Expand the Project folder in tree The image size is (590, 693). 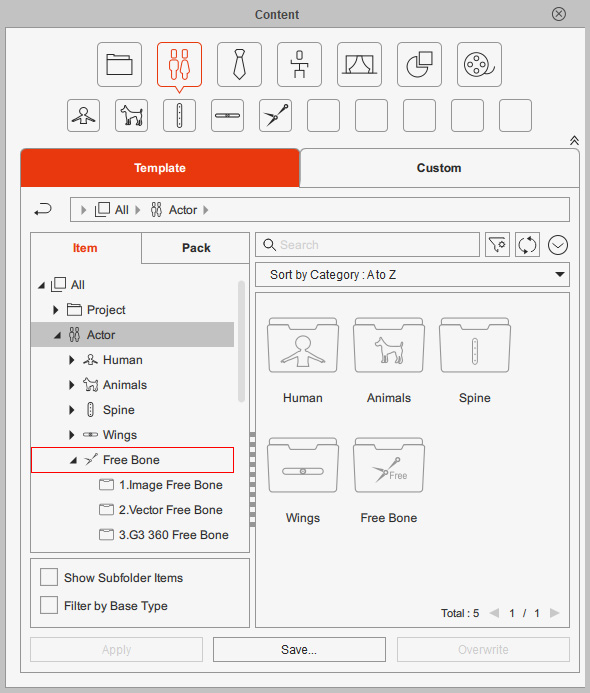(x=55, y=310)
